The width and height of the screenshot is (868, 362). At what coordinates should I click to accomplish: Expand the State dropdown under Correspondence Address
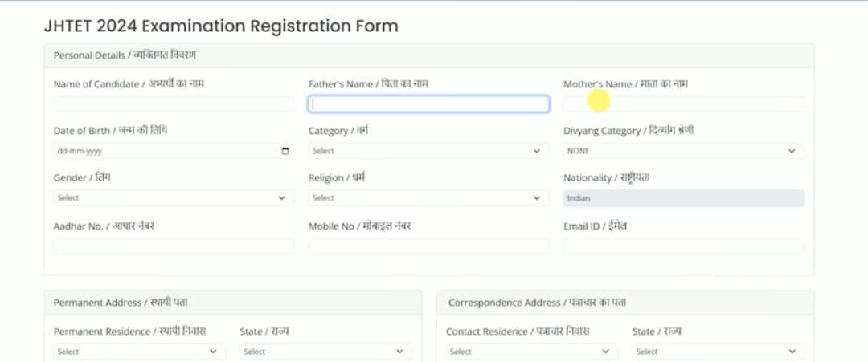718,352
